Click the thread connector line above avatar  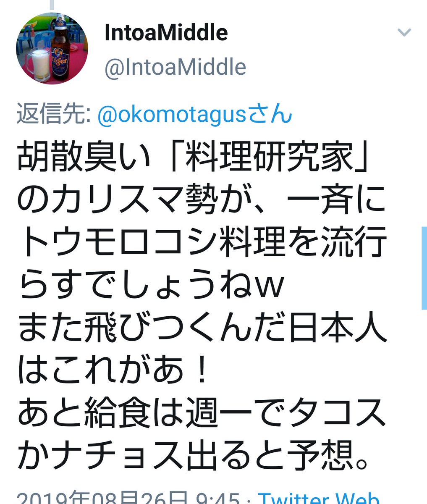(x=52, y=5)
